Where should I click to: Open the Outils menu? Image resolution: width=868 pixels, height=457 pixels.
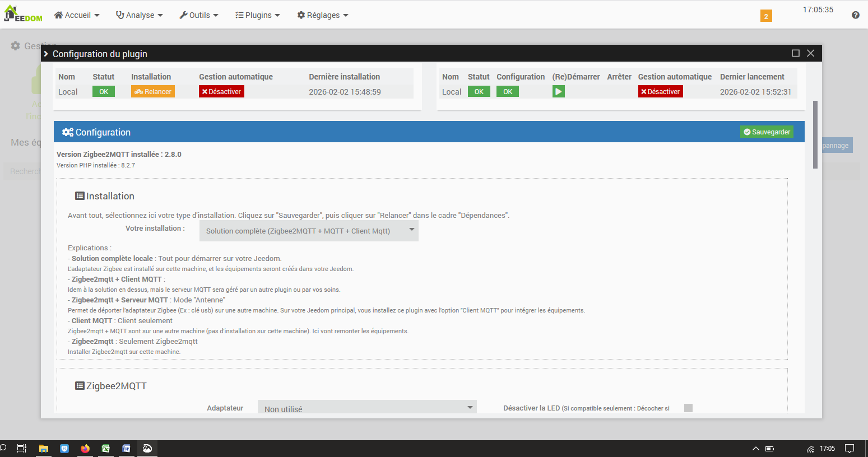pyautogui.click(x=199, y=15)
